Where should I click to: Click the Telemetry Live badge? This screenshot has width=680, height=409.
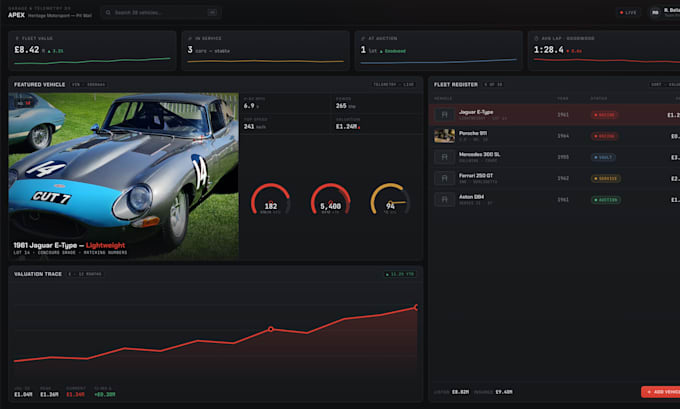(x=394, y=85)
